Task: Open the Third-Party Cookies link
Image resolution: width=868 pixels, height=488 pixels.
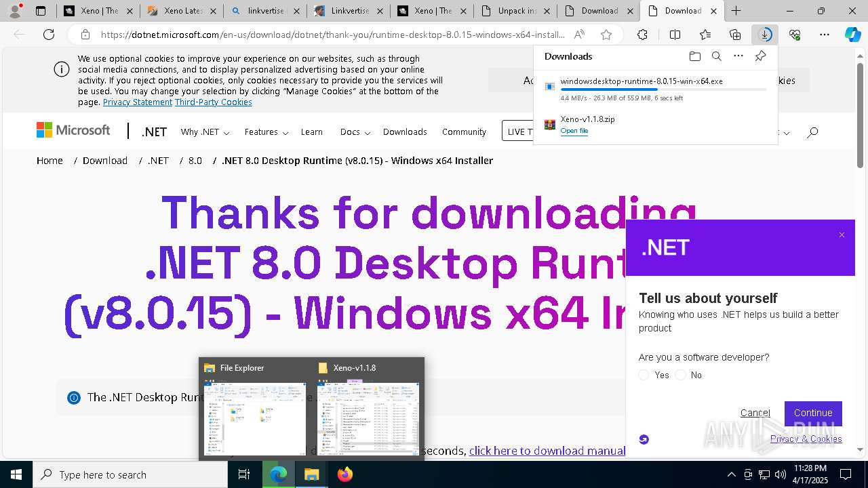Action: pos(214,102)
